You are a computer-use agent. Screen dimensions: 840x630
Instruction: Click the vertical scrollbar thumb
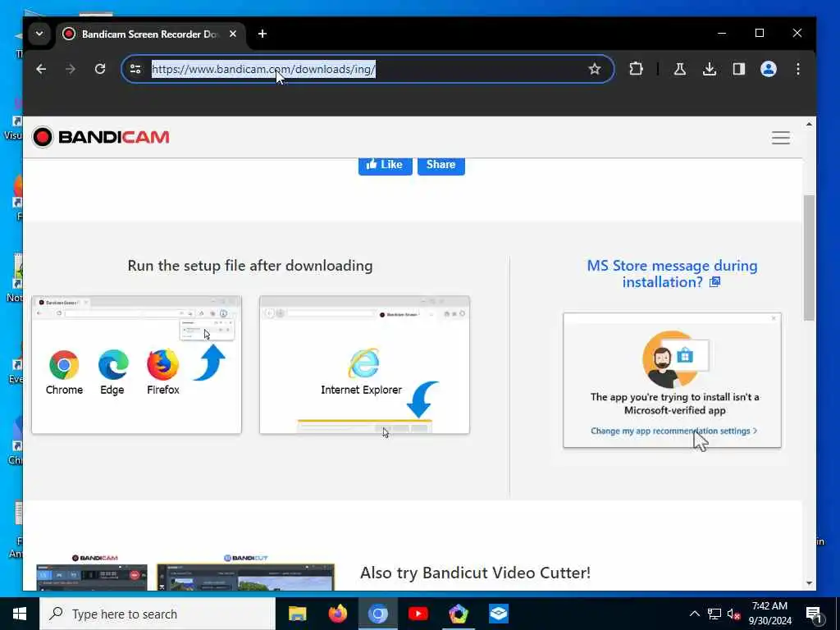(x=809, y=258)
